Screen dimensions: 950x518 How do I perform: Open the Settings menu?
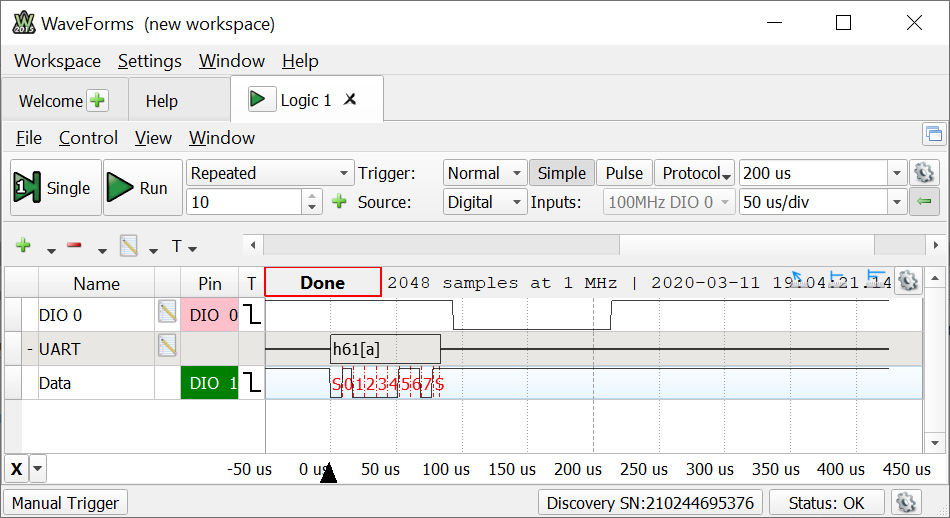click(150, 61)
